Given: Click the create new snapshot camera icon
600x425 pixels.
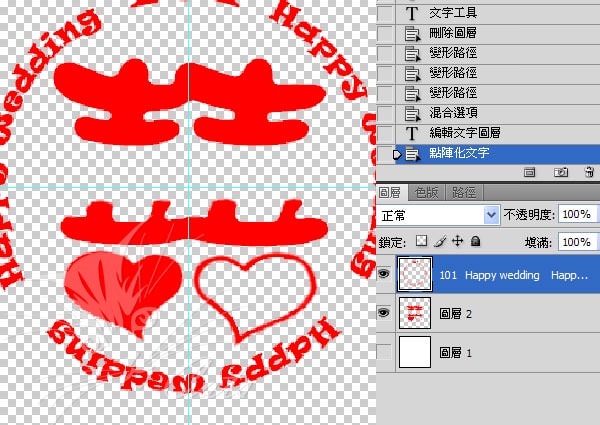Looking at the screenshot, I should point(561,173).
